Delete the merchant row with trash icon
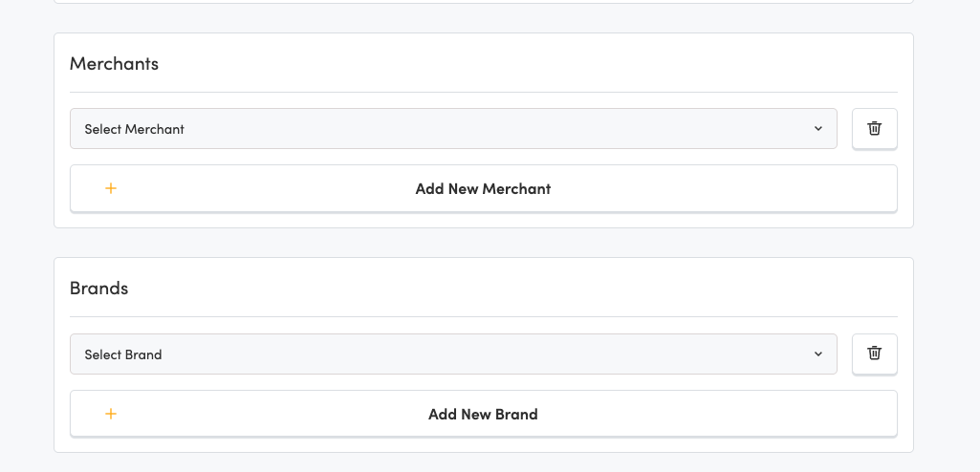The height and width of the screenshot is (472, 980). 874,129
